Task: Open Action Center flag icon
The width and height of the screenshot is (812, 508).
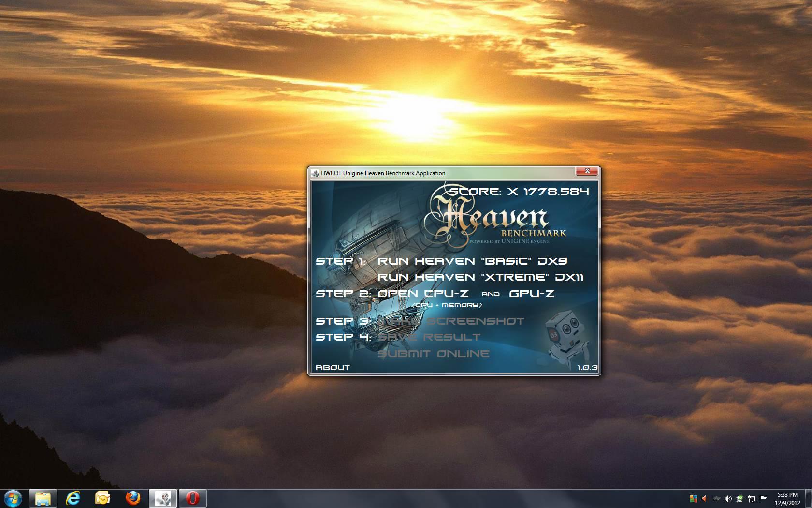Action: click(763, 498)
